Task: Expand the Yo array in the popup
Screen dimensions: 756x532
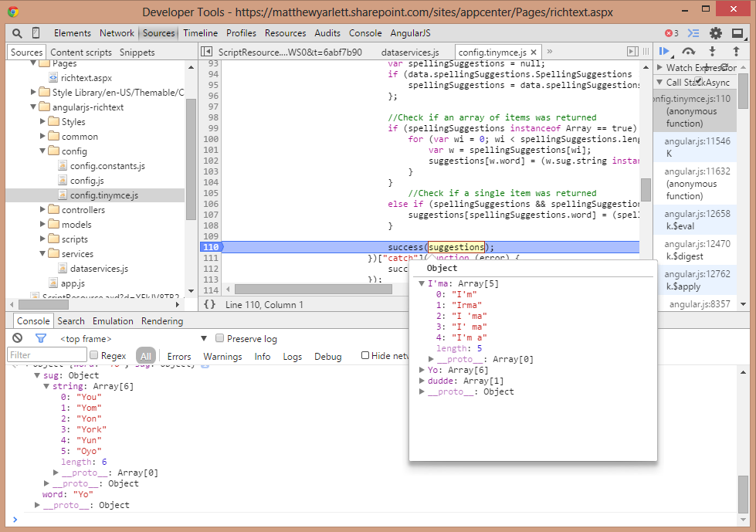Action: 422,371
